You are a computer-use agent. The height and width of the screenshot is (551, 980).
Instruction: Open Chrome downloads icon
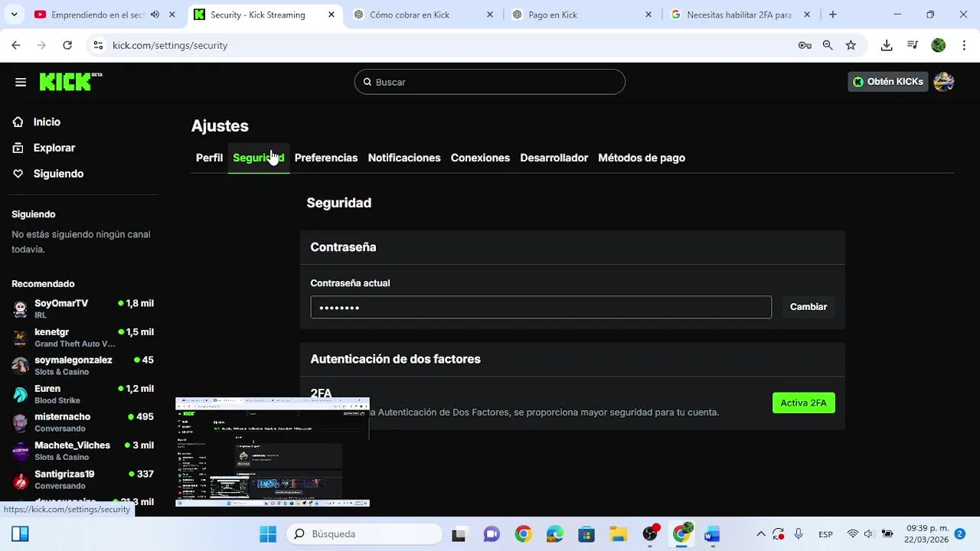point(887,45)
